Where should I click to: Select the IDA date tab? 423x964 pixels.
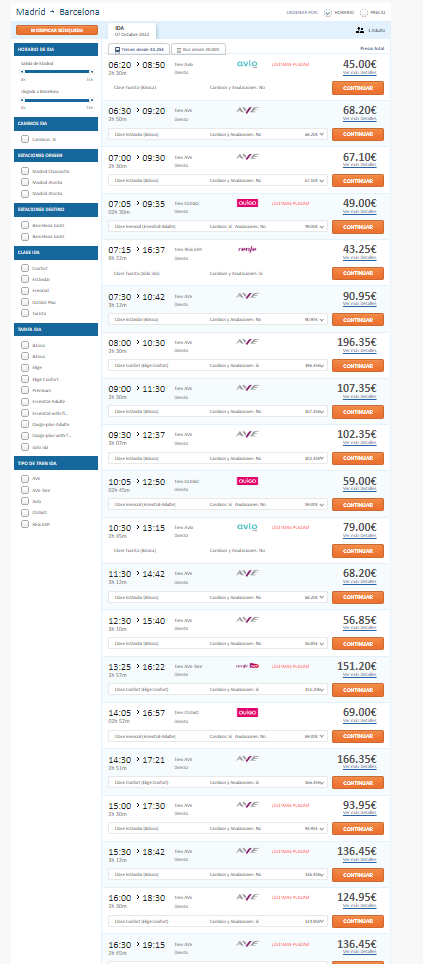[x=132, y=31]
